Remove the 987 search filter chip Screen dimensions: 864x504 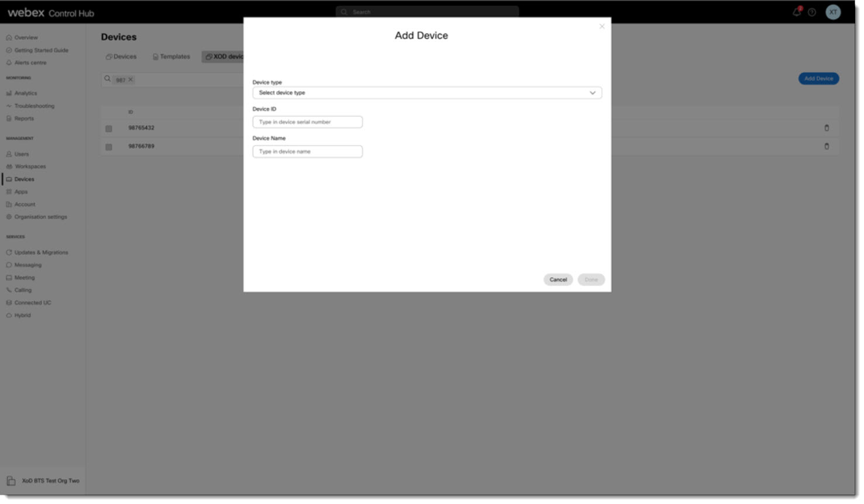(x=130, y=80)
